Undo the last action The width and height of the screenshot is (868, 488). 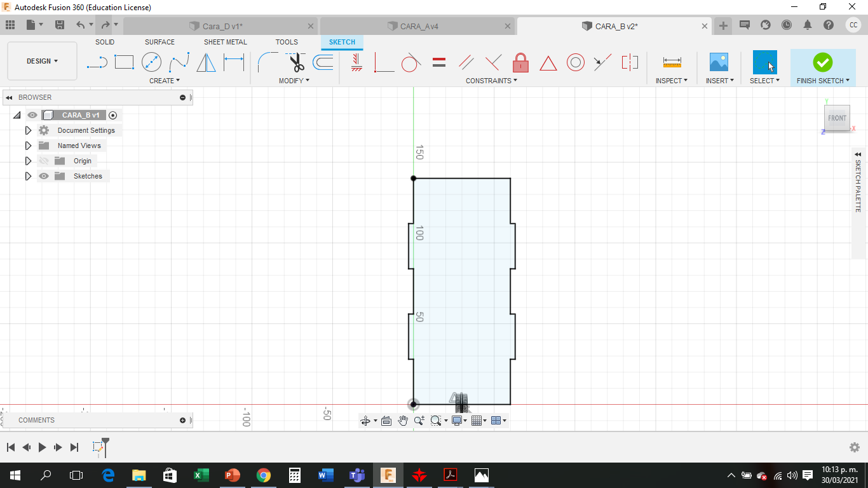click(x=81, y=25)
